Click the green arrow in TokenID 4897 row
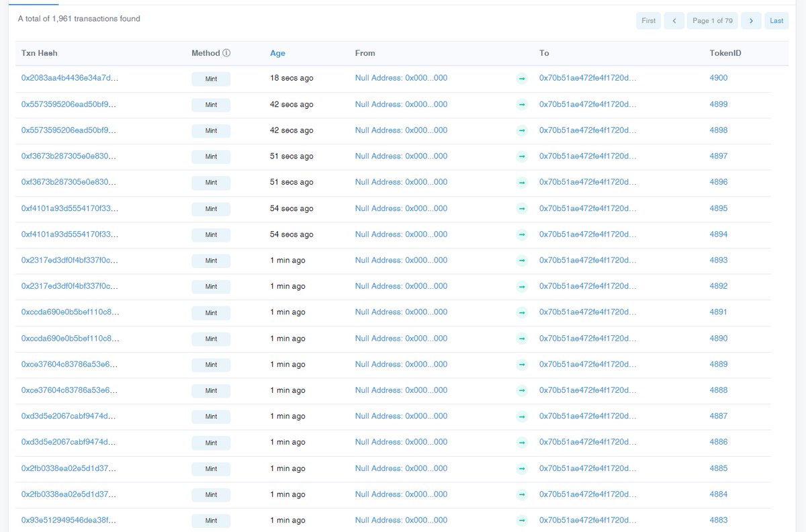806x532 pixels. tap(522, 157)
